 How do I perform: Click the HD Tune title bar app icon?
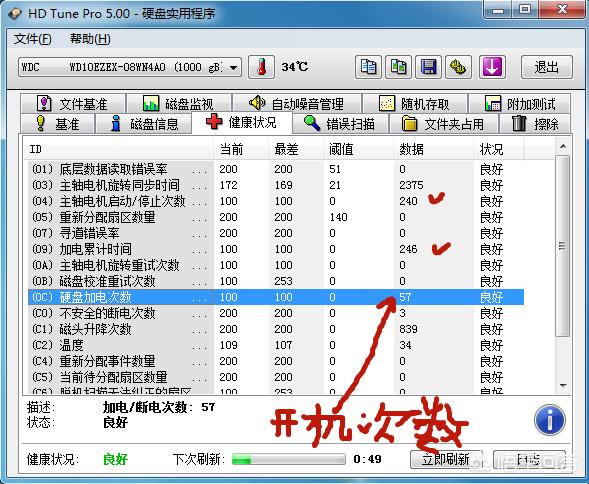point(15,14)
